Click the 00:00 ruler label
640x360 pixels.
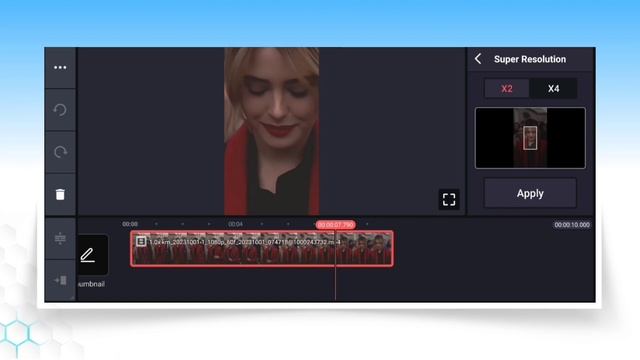click(x=130, y=224)
